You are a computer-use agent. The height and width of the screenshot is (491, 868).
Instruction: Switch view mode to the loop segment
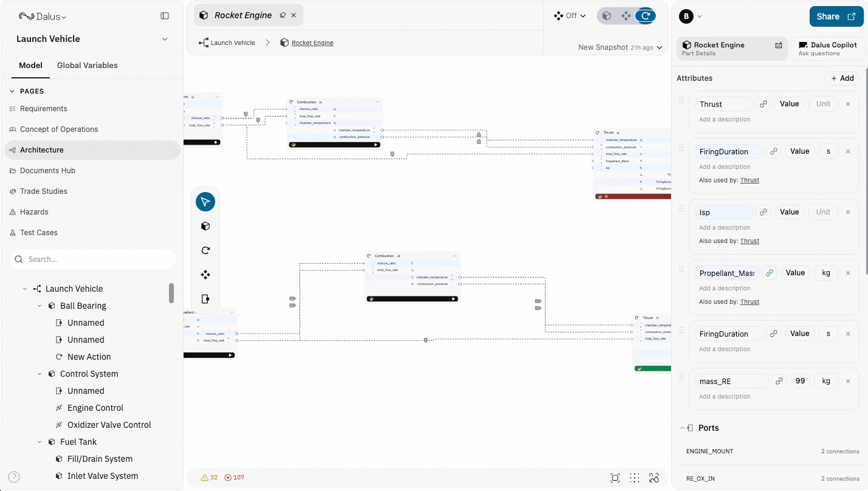(646, 16)
